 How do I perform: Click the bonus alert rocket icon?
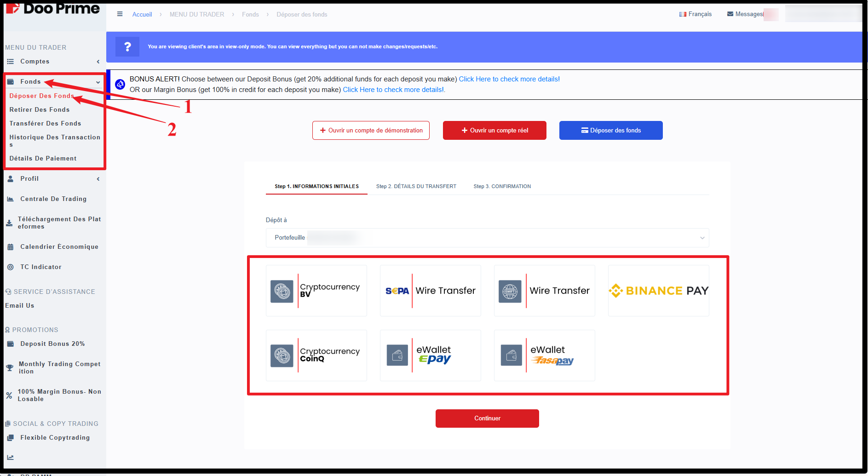(120, 85)
